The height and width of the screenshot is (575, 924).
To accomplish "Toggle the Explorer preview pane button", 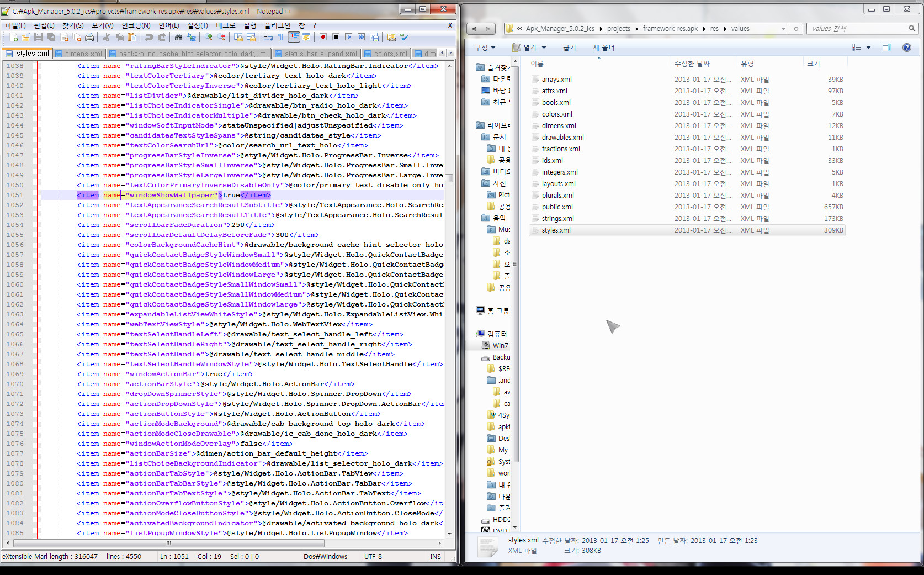I will [x=886, y=48].
